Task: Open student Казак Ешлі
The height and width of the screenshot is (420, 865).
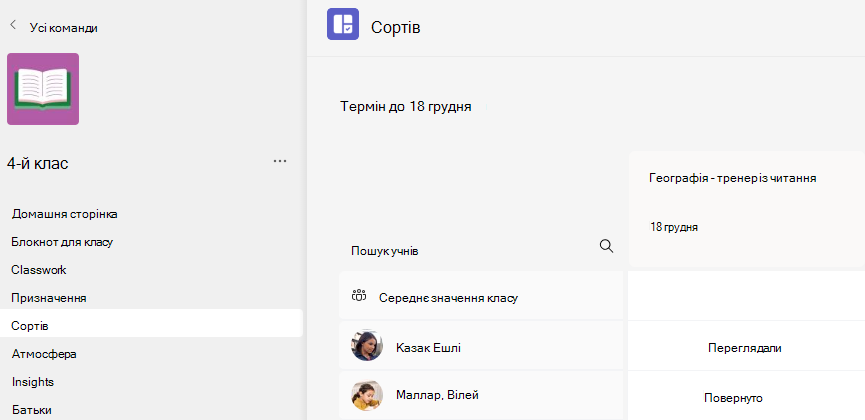Action: [x=428, y=348]
